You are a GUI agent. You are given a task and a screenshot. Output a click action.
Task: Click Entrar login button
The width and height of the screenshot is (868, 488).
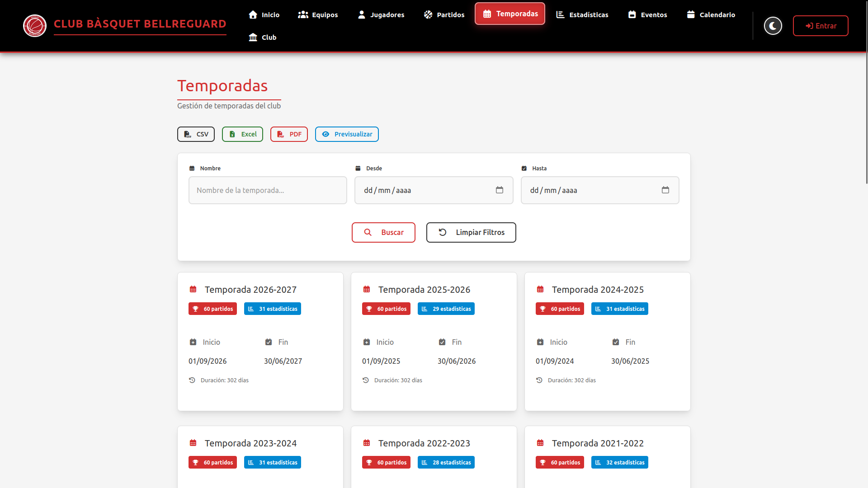(821, 26)
